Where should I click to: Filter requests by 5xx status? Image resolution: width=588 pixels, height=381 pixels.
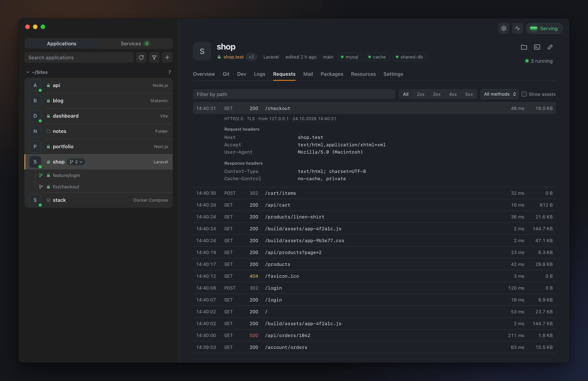coord(469,94)
